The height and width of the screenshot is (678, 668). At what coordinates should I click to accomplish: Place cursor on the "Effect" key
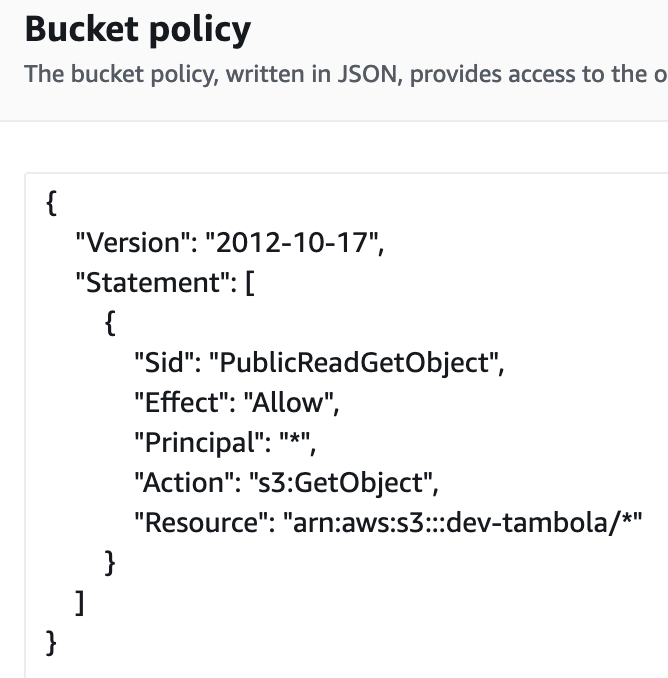click(176, 402)
